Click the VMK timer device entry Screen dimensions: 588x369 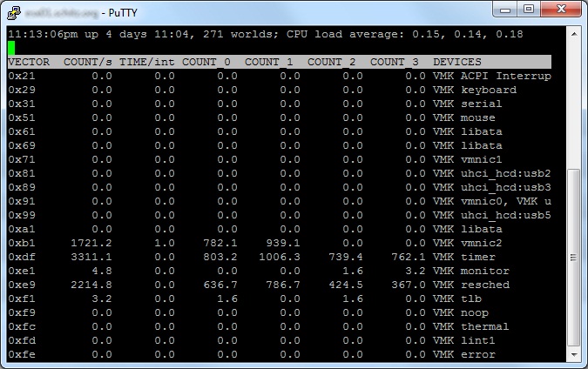click(x=464, y=257)
